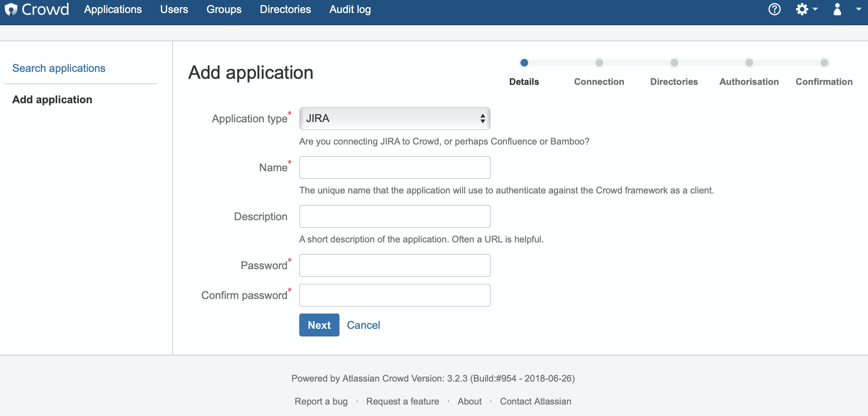Click inside the Name input field
Screen dimensions: 868x416
tap(394, 167)
